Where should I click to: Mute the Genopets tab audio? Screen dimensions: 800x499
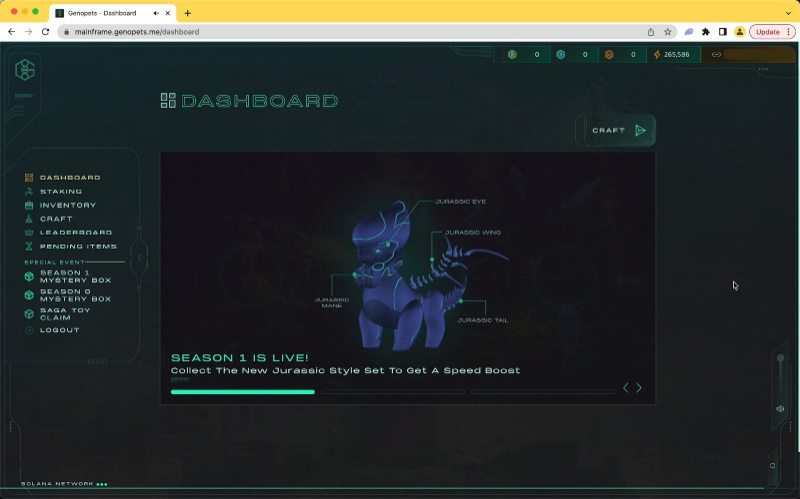tap(156, 13)
